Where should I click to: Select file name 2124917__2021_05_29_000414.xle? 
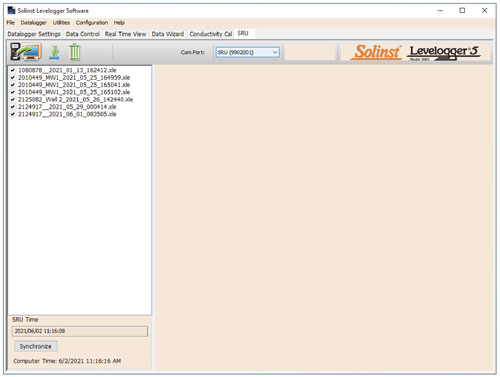67,107
